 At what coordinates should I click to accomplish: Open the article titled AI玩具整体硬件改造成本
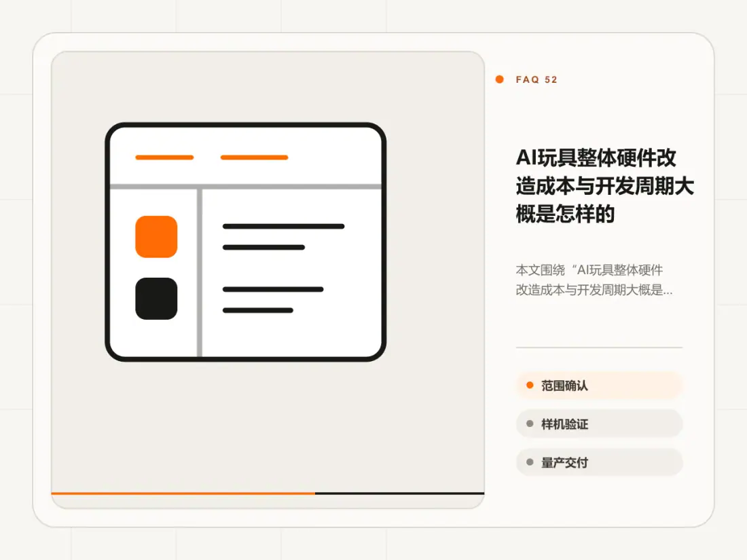604,186
